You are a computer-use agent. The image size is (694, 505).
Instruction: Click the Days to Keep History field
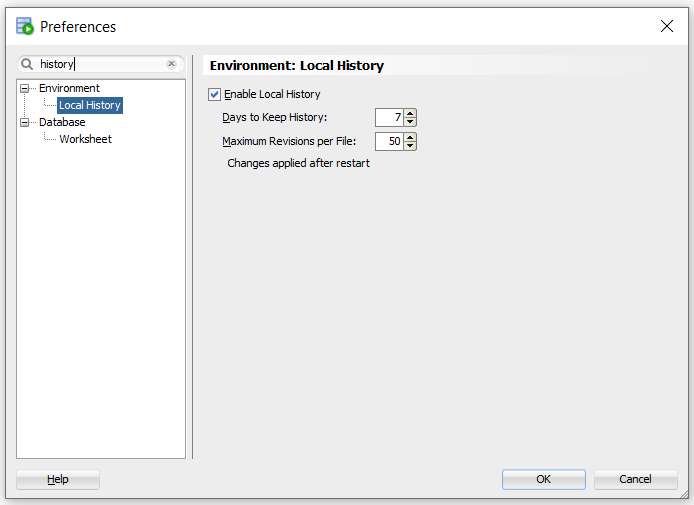coord(389,117)
